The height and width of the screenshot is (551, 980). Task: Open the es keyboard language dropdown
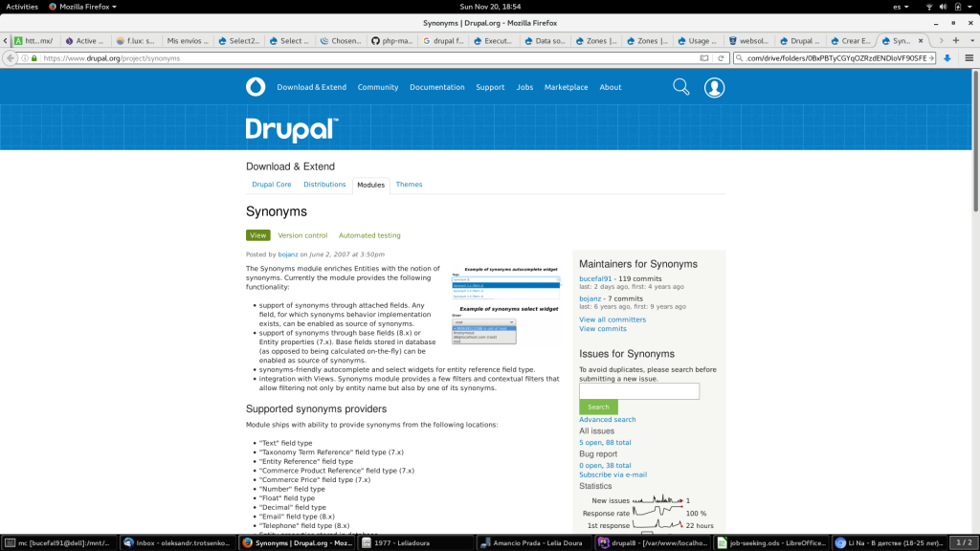pos(901,7)
